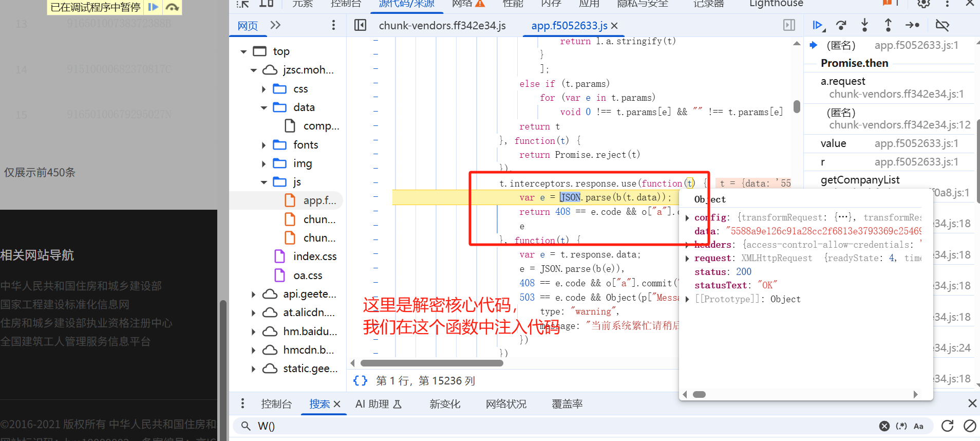Image resolution: width=980 pixels, height=441 pixels.
Task: Expand request XMLHttpRequest property
Action: click(x=688, y=259)
